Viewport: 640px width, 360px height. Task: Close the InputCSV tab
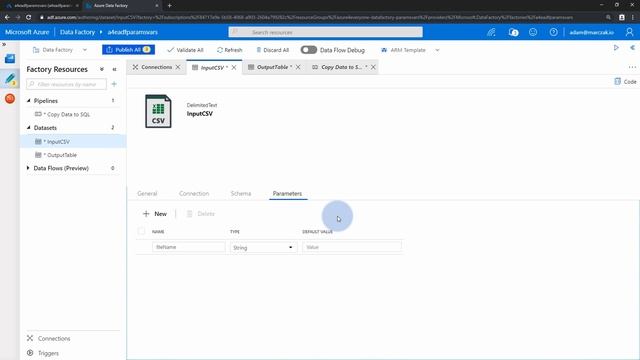coord(234,68)
